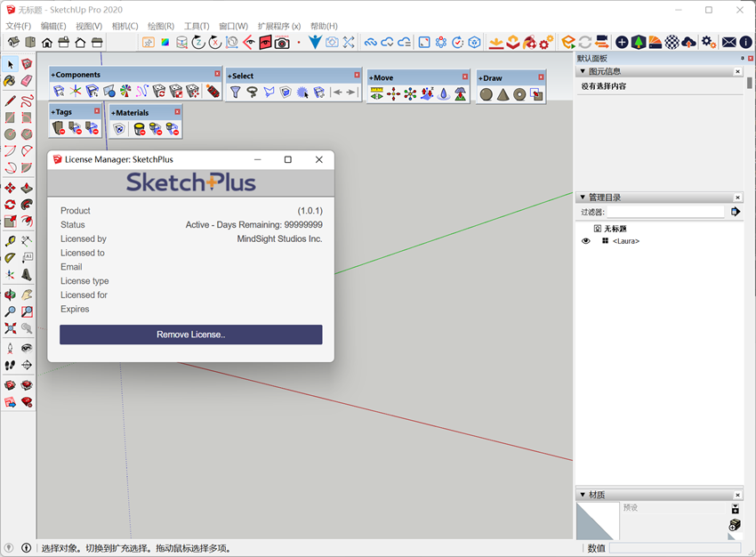Open the 帮助(H) menu

tap(324, 26)
